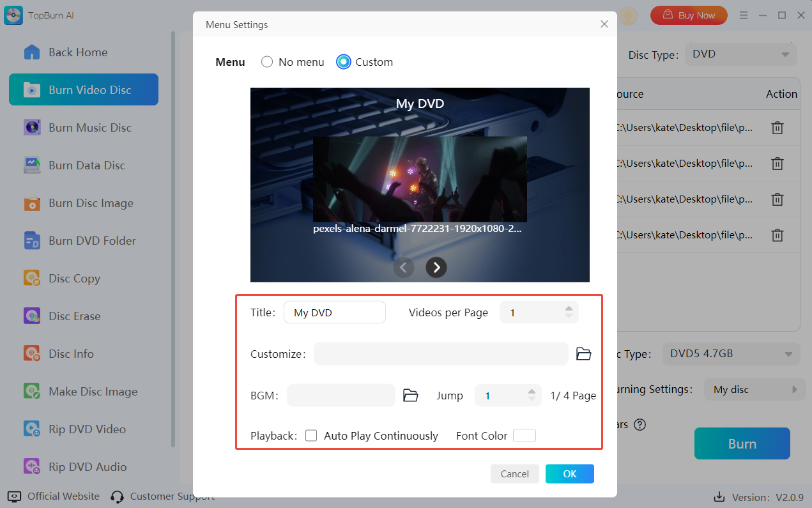Open the BGM folder browse icon
Screen dimensions: 812x508
pyautogui.click(x=410, y=396)
